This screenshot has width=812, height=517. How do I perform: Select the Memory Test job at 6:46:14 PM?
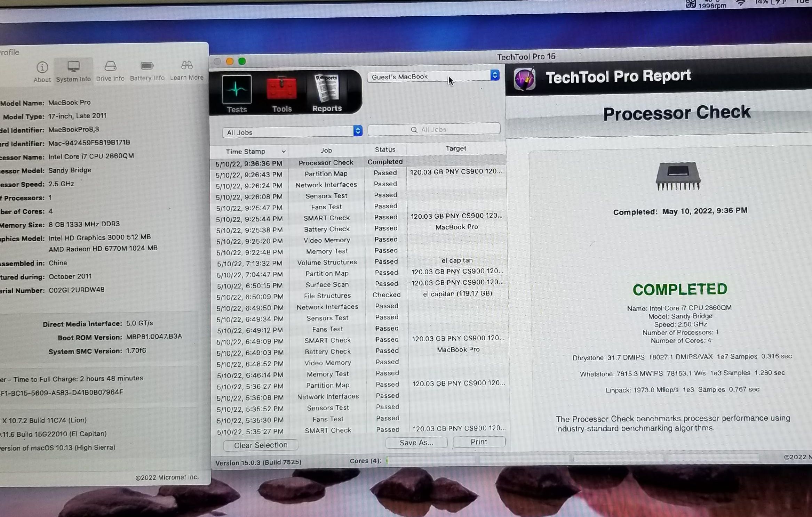click(x=360, y=374)
